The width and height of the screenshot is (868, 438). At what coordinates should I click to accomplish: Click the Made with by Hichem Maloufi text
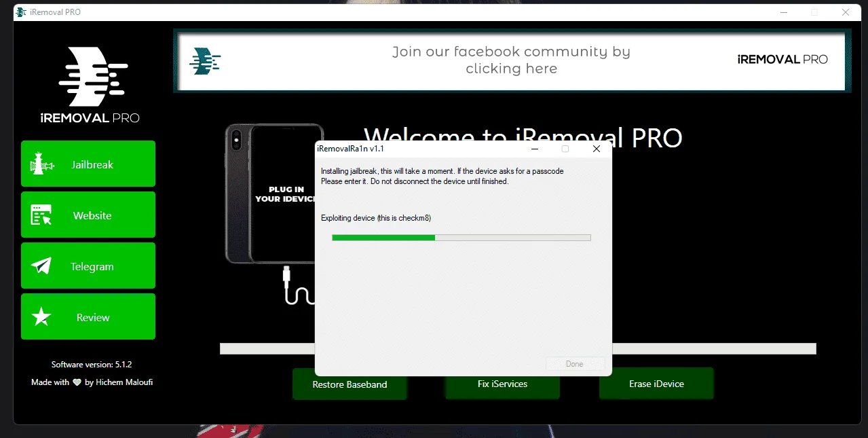click(x=92, y=382)
